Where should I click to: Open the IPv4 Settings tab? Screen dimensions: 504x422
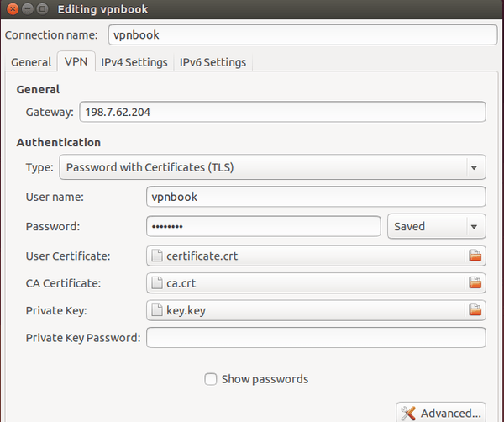click(x=134, y=62)
